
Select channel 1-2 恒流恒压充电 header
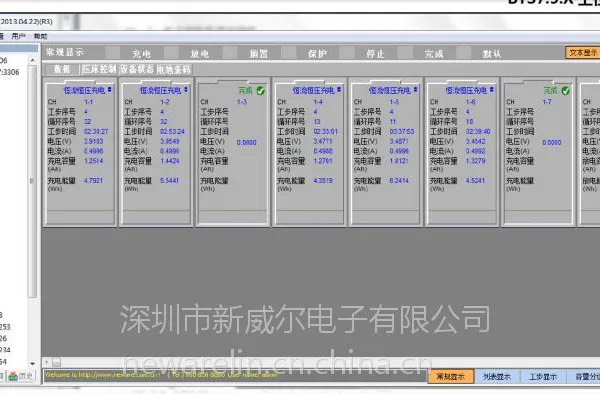point(160,90)
